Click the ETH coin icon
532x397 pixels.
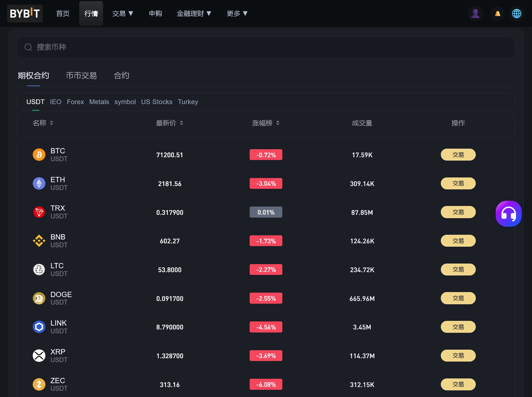coord(39,184)
